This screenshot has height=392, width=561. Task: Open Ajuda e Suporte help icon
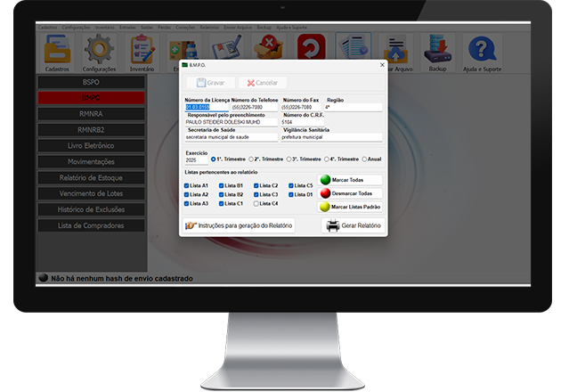click(x=484, y=50)
